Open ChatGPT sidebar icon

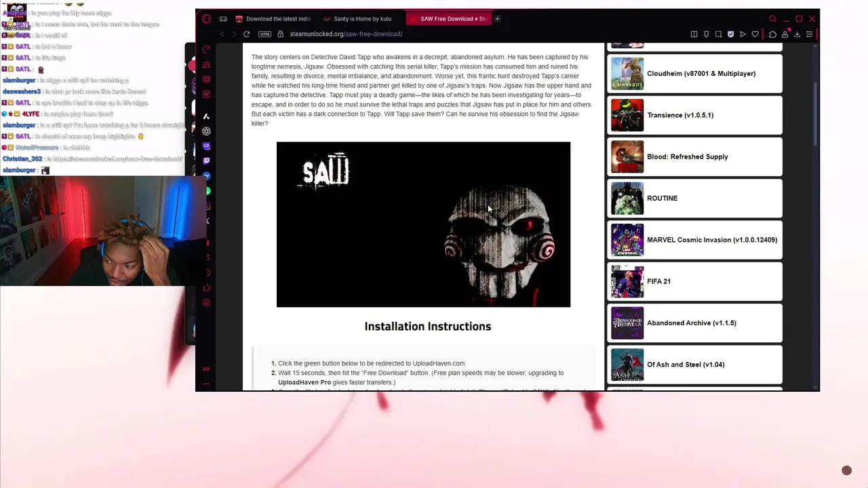206,131
